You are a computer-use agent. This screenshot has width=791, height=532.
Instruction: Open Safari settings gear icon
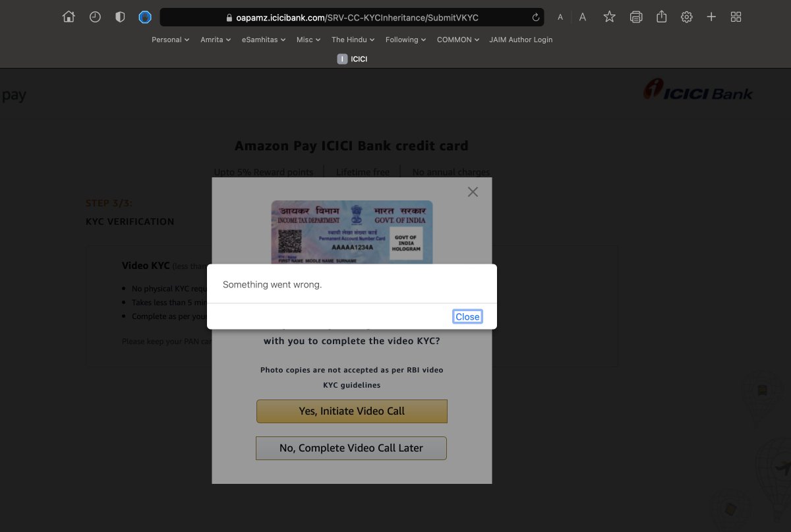coord(687,17)
